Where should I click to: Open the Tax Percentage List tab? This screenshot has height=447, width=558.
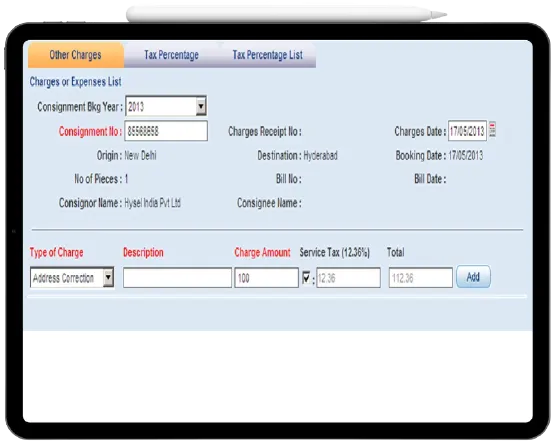268,55
